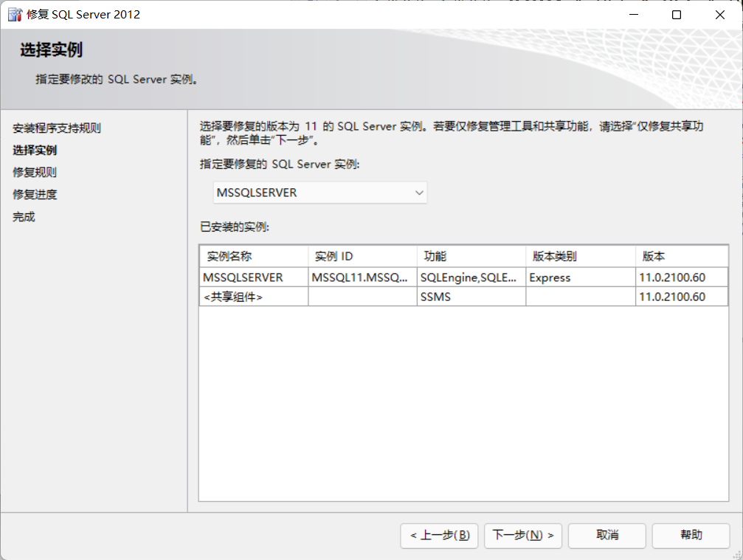Click the 版本类别 column header
The image size is (743, 560).
click(x=581, y=256)
